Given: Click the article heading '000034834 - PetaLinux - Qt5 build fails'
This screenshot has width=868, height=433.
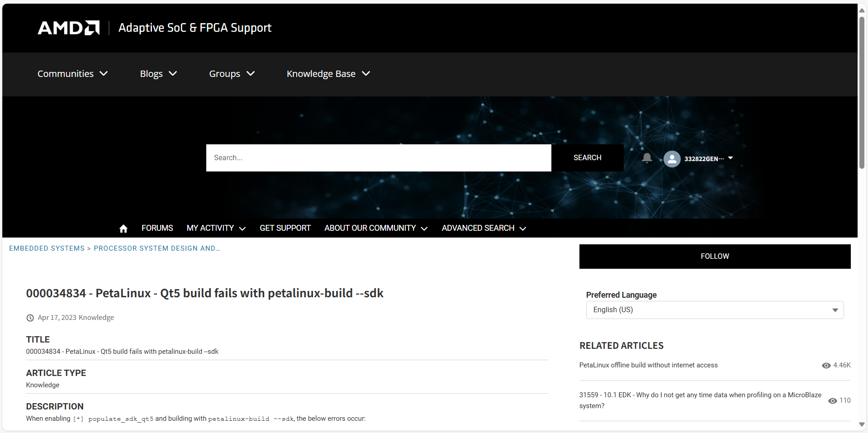Looking at the screenshot, I should click(204, 293).
